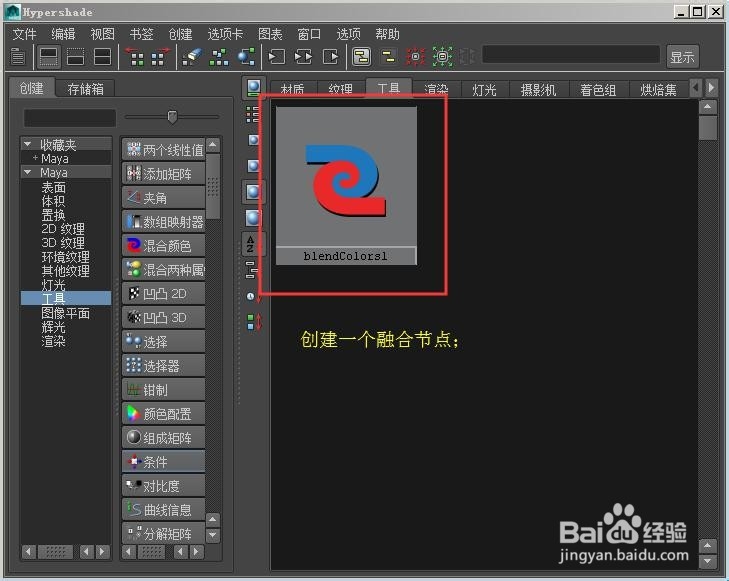The width and height of the screenshot is (729, 581).
Task: Click the toolbar text filter field
Action: click(571, 54)
